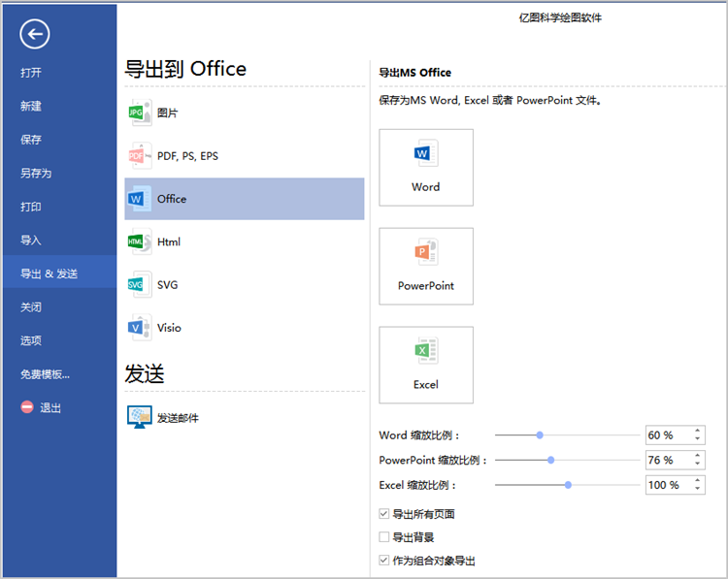This screenshot has width=728, height=579.
Task: Open 免费模板... in the sidebar
Action: [45, 374]
